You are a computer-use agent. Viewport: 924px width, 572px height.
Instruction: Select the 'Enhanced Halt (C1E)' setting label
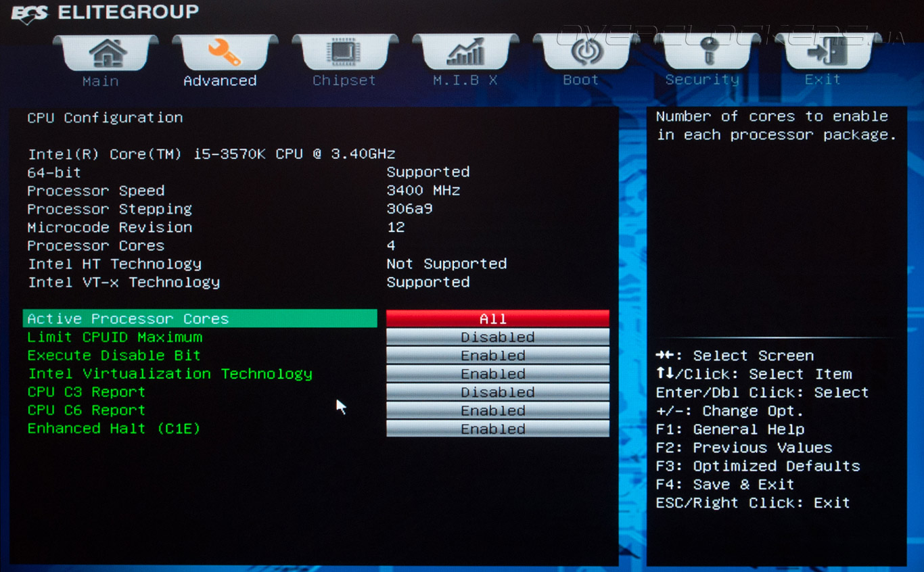[114, 429]
